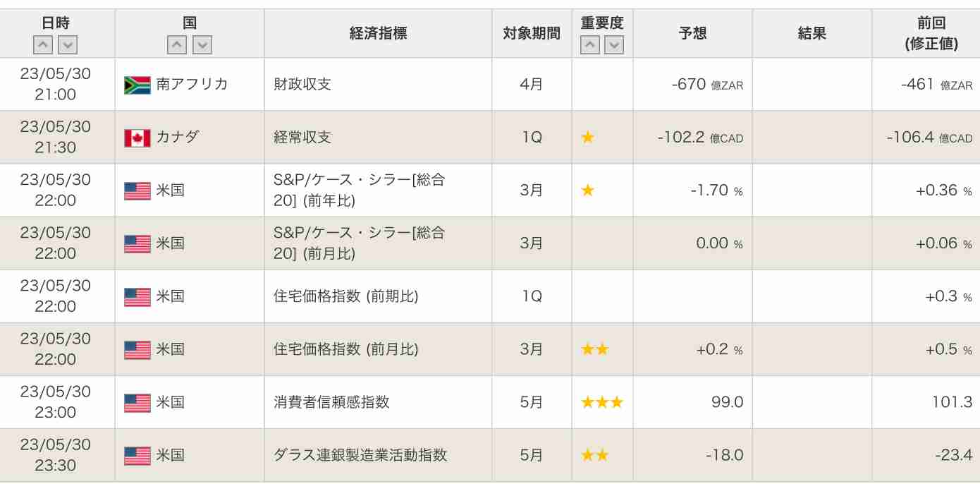Click the 対象期間 column header
This screenshot has height=484, width=980.
(532, 33)
